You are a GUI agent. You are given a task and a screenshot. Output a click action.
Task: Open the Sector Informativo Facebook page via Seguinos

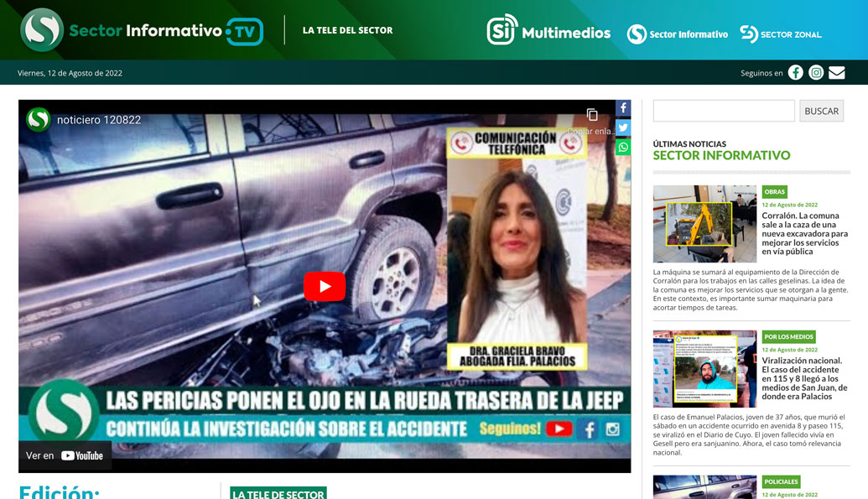coord(795,72)
